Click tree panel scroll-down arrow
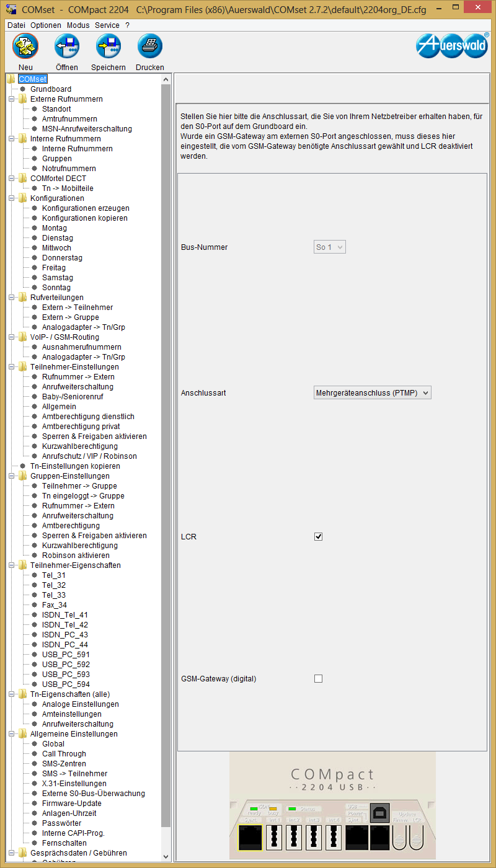 click(166, 856)
